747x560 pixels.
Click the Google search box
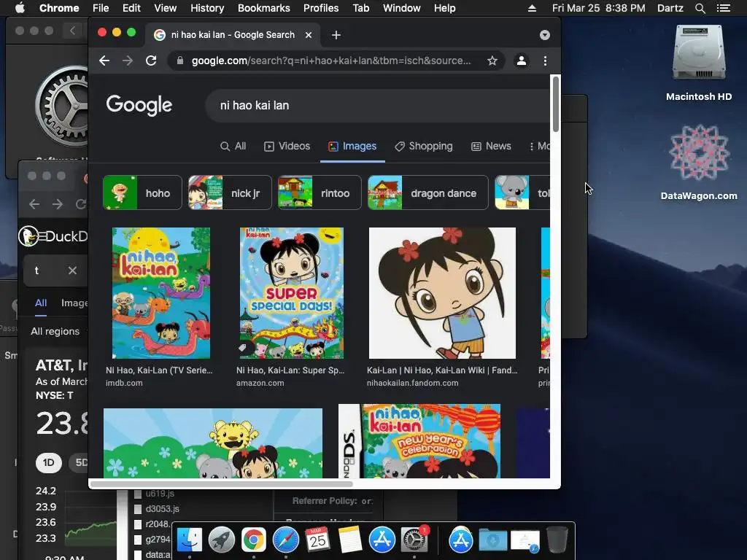[377, 105]
